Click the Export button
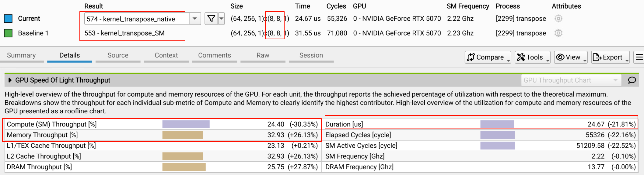The height and width of the screenshot is (175, 644). coord(610,57)
